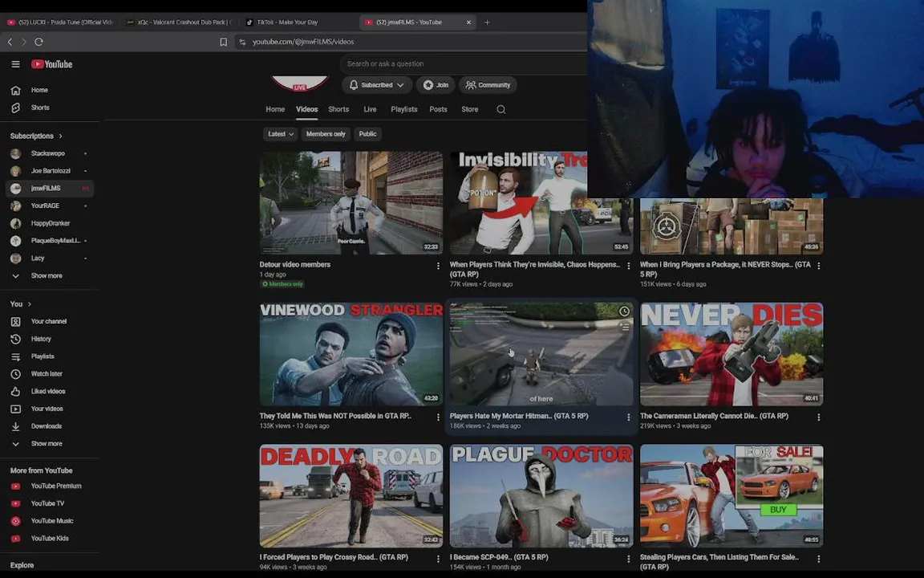The height and width of the screenshot is (578, 924).
Task: Reload the page with the refresh icon
Action: pyautogui.click(x=38, y=42)
